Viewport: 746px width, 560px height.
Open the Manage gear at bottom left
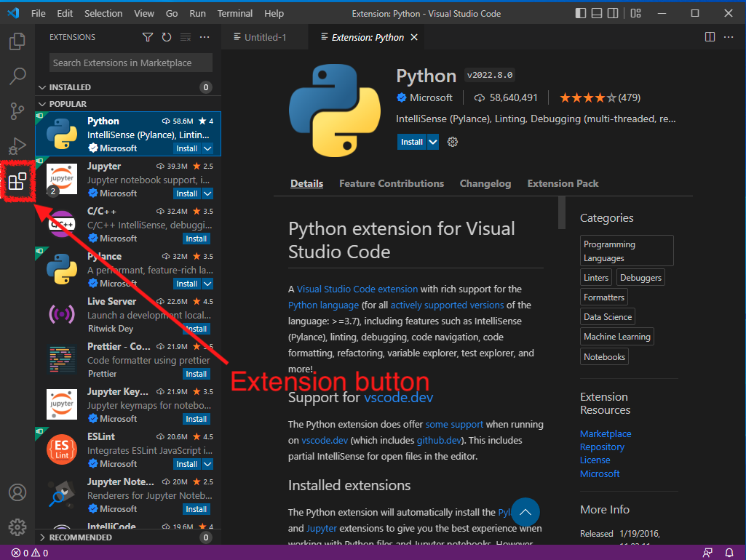pyautogui.click(x=17, y=527)
